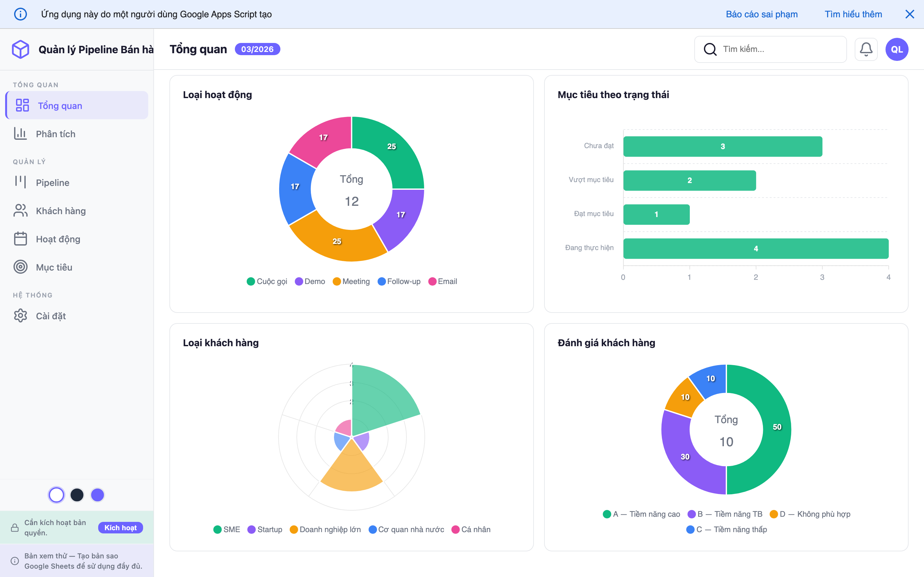This screenshot has height=577, width=924.
Task: Click the QL user avatar
Action: pos(896,49)
